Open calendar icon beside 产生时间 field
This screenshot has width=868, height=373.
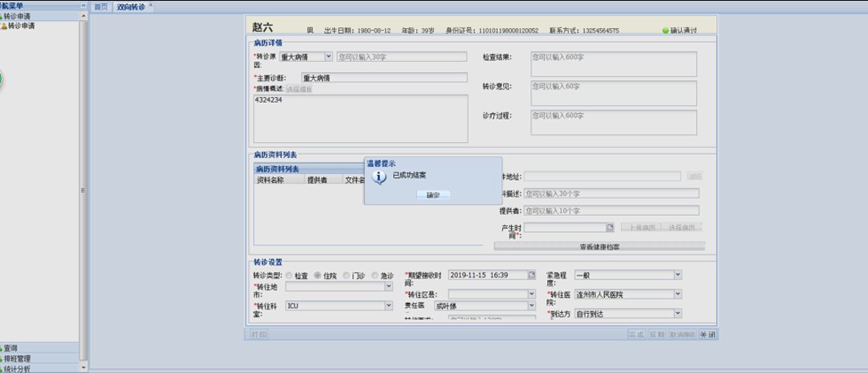click(610, 228)
